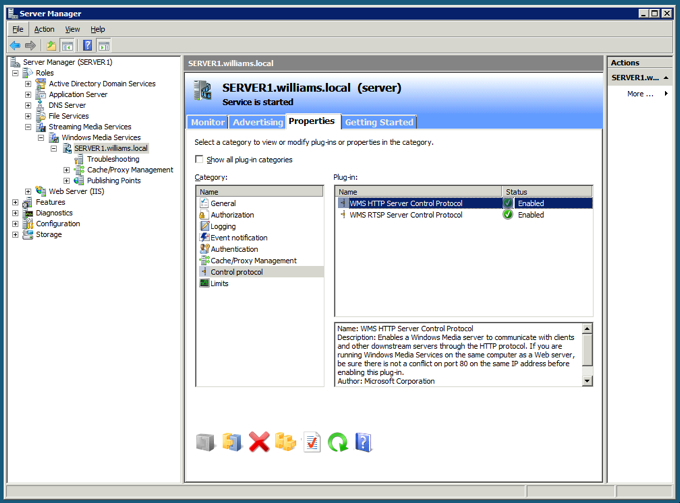Click the description box scroll down arrow
Screen dimensions: 680x503
pyautogui.click(x=587, y=381)
